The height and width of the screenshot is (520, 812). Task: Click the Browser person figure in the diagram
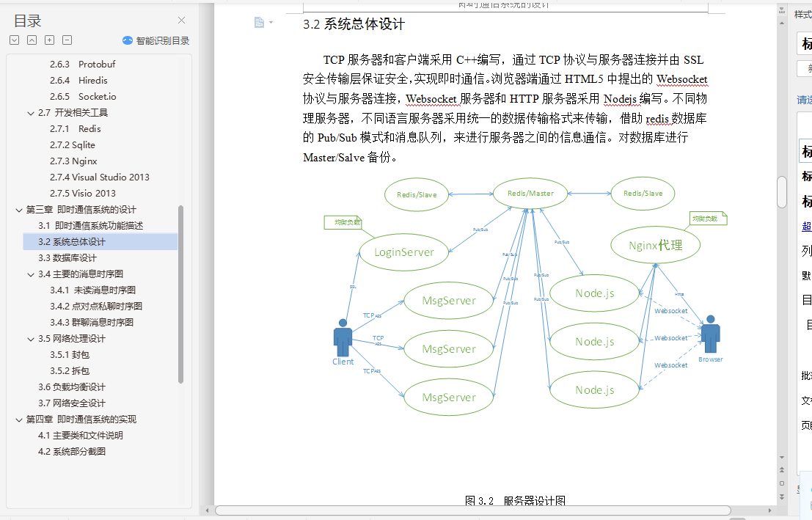(x=711, y=334)
